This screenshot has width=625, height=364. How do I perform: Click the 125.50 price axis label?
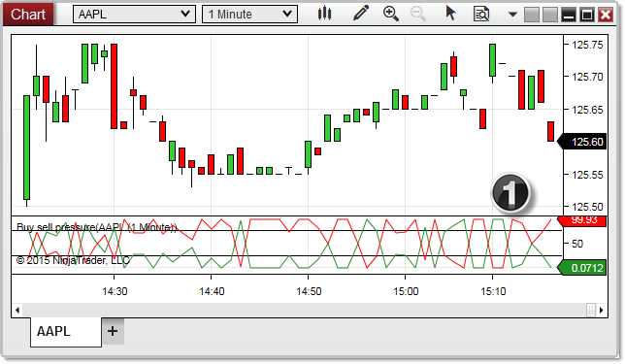tap(587, 207)
